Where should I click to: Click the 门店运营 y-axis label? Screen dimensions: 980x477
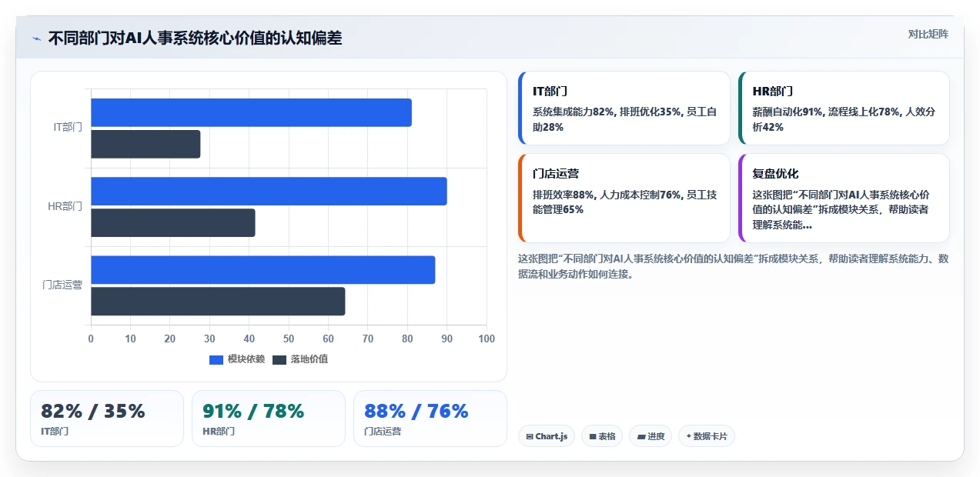[x=62, y=285]
